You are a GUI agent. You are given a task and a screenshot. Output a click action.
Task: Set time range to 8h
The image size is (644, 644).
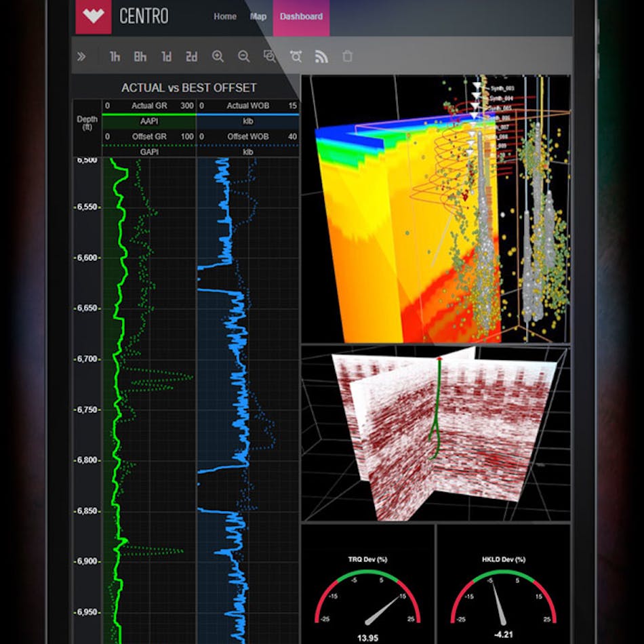pyautogui.click(x=140, y=57)
